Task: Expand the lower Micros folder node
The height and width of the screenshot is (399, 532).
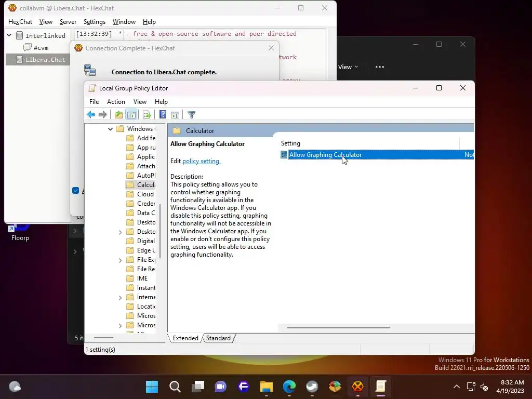Action: [120, 326]
